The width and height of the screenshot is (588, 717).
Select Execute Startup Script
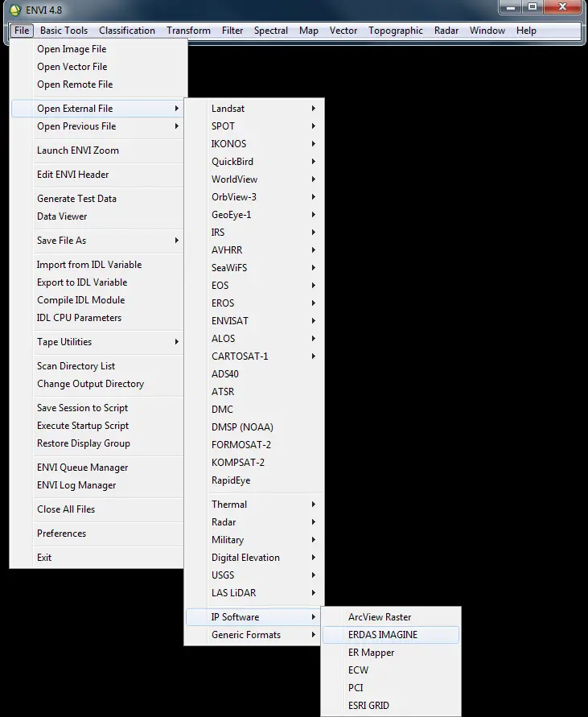pos(99,426)
